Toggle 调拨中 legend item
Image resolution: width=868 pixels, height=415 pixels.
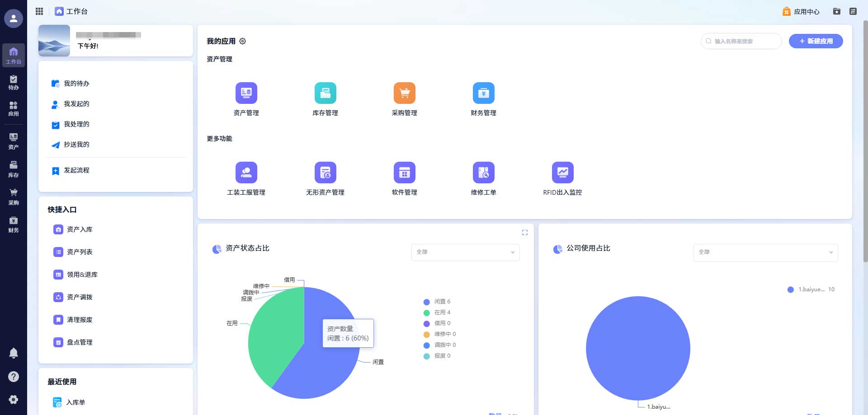tap(439, 345)
